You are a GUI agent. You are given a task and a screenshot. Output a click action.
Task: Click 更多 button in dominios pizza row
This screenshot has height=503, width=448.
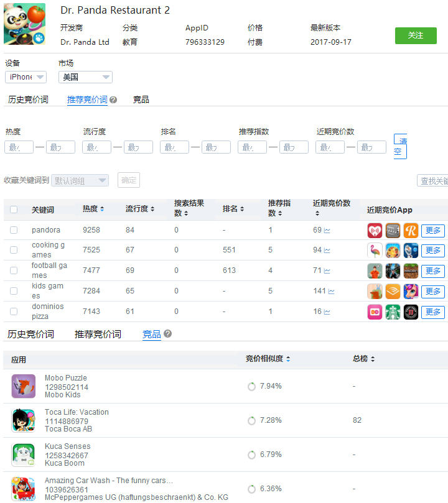point(432,312)
